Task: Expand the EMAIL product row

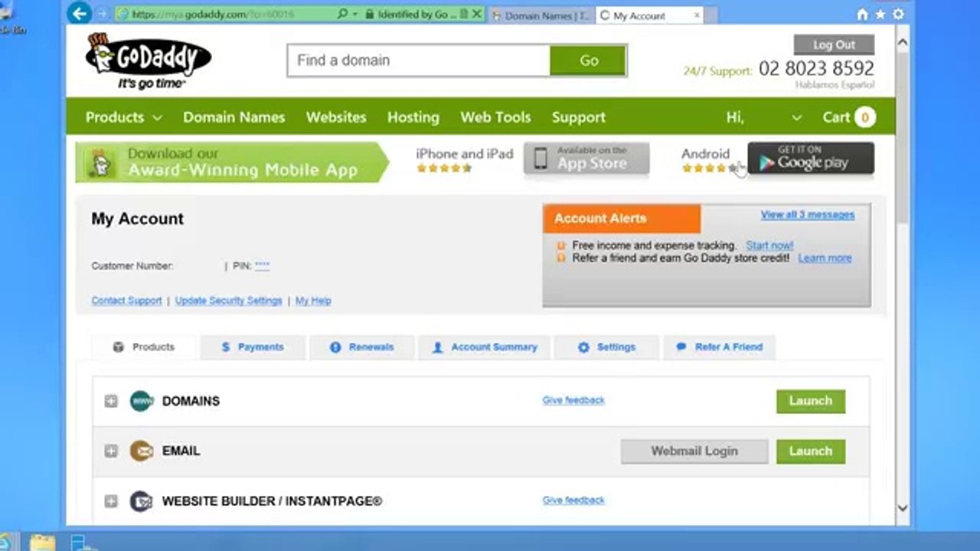Action: point(111,452)
